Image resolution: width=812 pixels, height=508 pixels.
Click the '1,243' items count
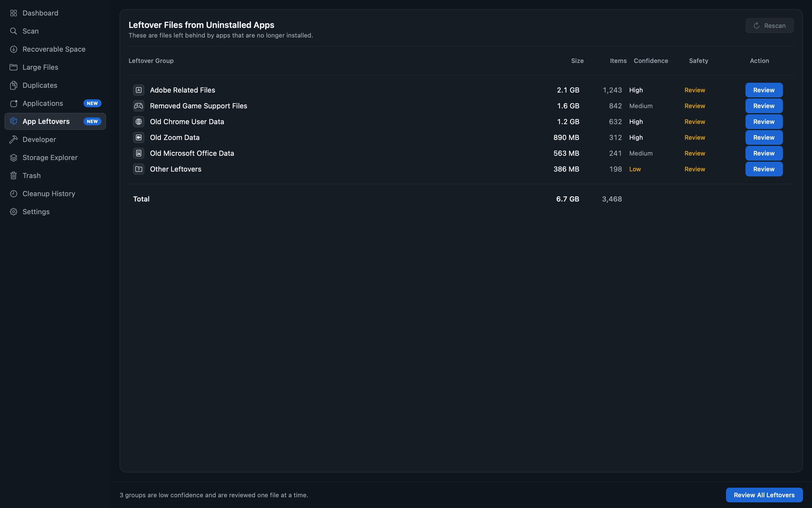tap(612, 90)
